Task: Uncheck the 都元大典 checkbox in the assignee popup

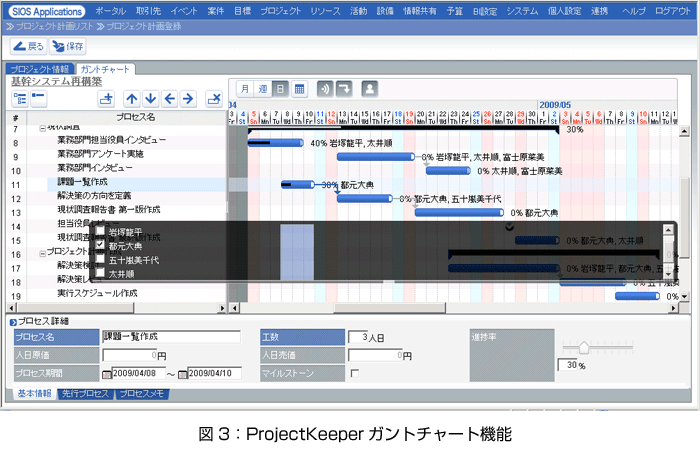Action: [100, 245]
